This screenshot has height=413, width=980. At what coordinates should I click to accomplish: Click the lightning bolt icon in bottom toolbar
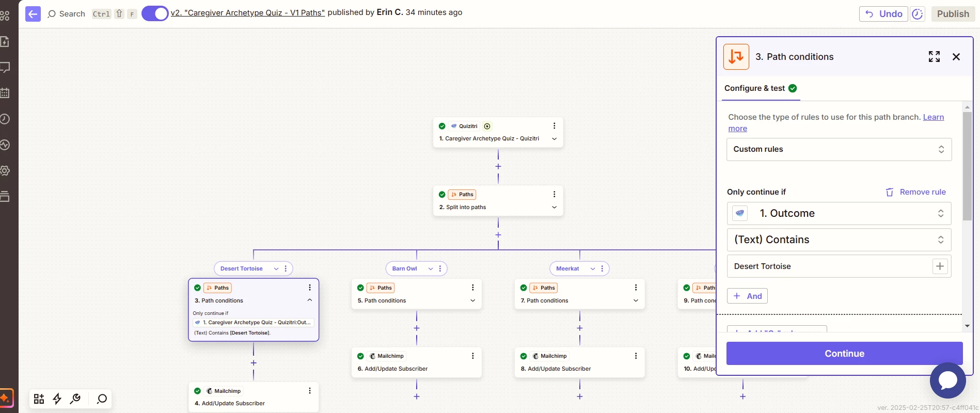(57, 399)
